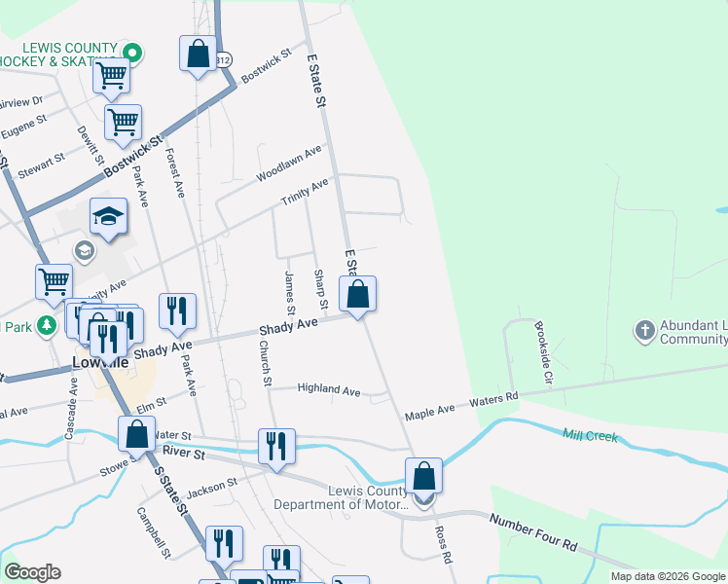
Task: Click the Sharp St street label
Action: (x=321, y=289)
